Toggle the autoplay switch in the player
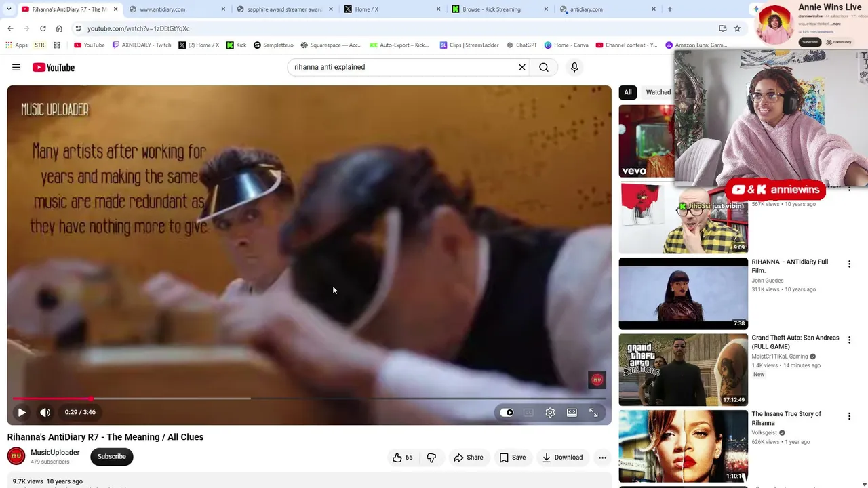The width and height of the screenshot is (868, 488). (x=507, y=412)
